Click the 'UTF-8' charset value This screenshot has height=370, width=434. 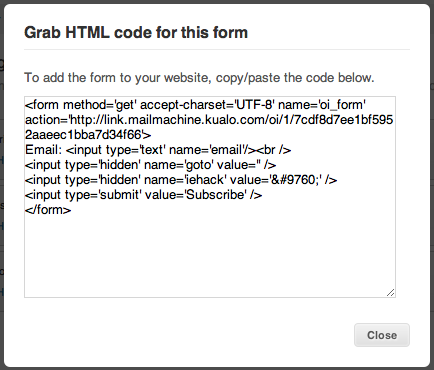[255, 105]
